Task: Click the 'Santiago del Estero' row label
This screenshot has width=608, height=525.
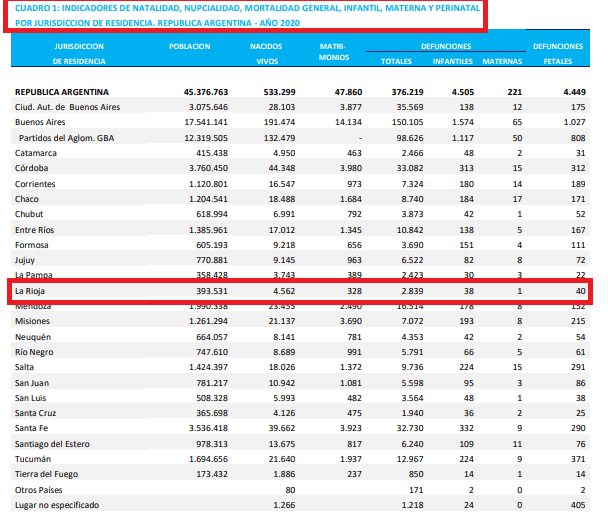Action: [x=52, y=444]
